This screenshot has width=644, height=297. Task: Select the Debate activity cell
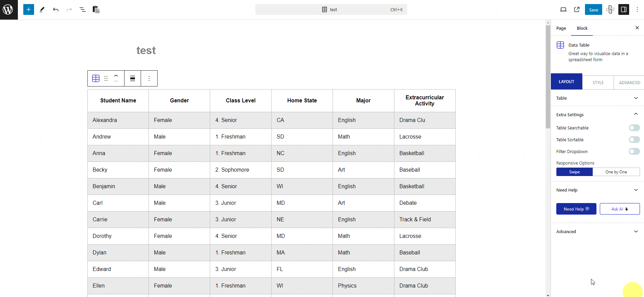point(425,203)
